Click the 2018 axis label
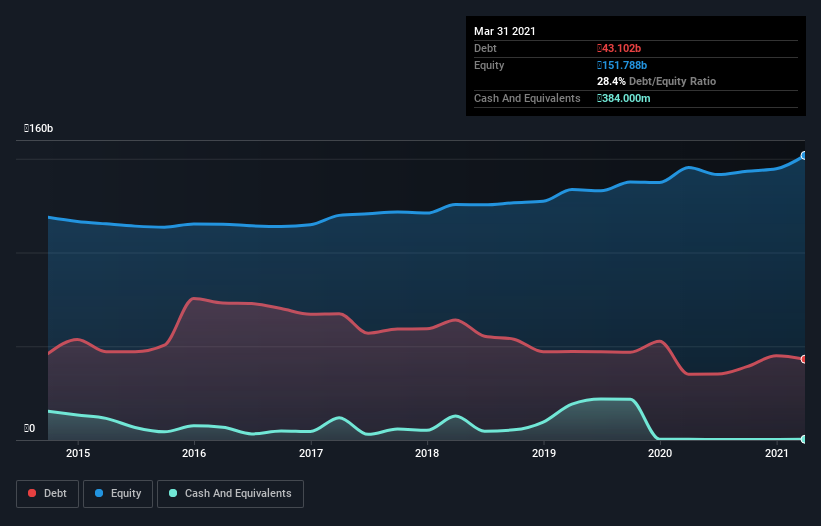The width and height of the screenshot is (821, 526). pyautogui.click(x=427, y=453)
